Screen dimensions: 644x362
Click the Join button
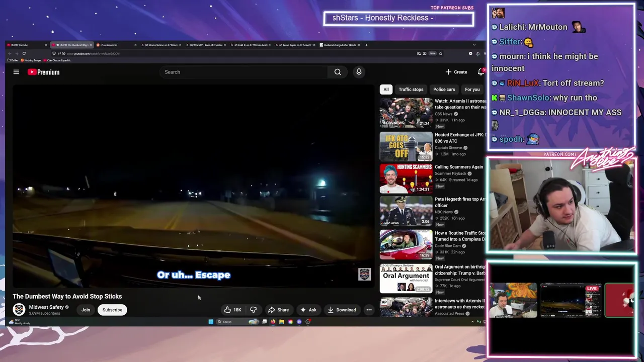pos(86,310)
